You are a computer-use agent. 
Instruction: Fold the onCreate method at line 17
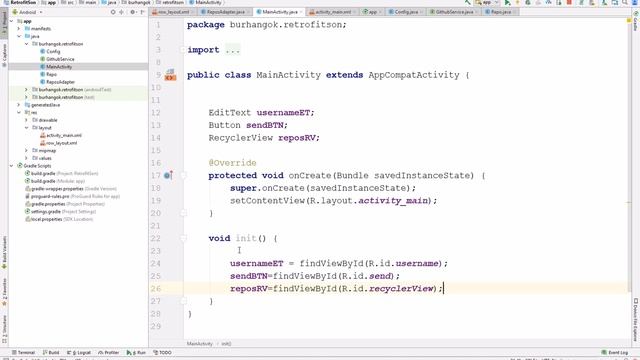click(x=183, y=176)
